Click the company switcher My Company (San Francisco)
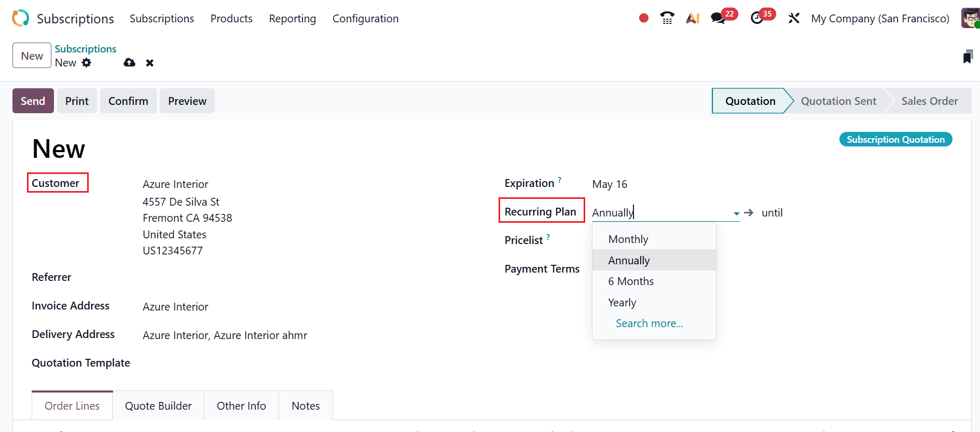Viewport: 980px width, 432px height. click(880, 19)
